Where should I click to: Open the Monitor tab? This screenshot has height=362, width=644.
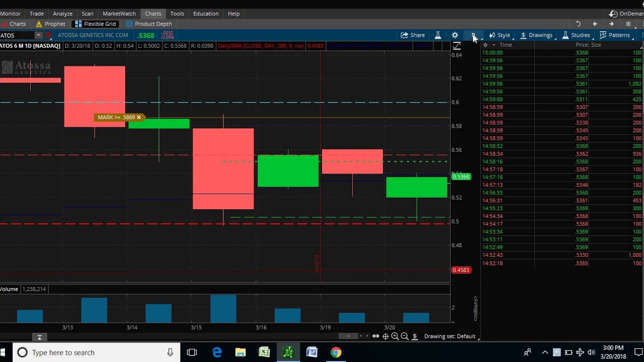(x=10, y=14)
